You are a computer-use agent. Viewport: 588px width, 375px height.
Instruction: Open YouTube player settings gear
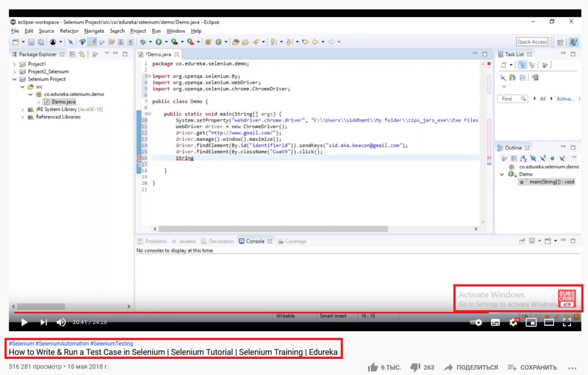tap(513, 322)
